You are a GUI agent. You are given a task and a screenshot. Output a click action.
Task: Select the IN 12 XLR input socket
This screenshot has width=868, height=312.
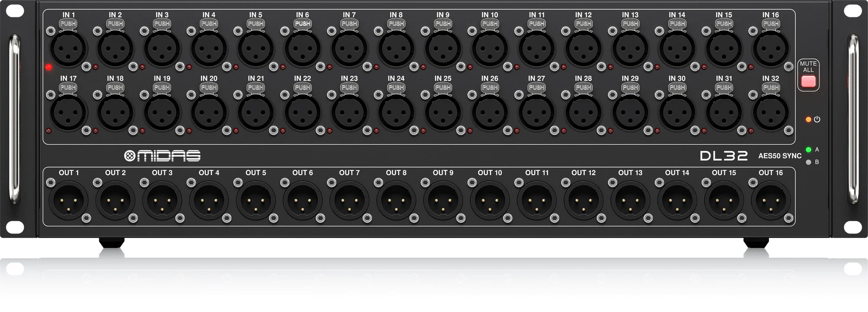pyautogui.click(x=583, y=49)
